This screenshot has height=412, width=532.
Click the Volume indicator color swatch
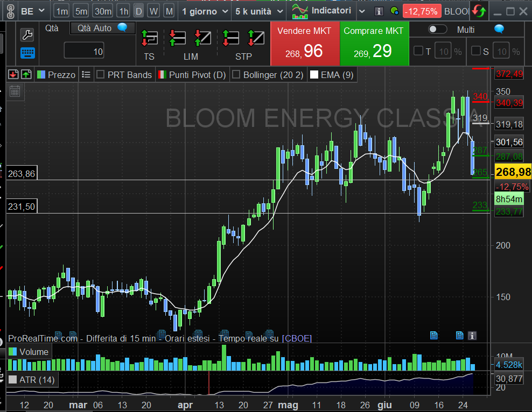click(12, 352)
